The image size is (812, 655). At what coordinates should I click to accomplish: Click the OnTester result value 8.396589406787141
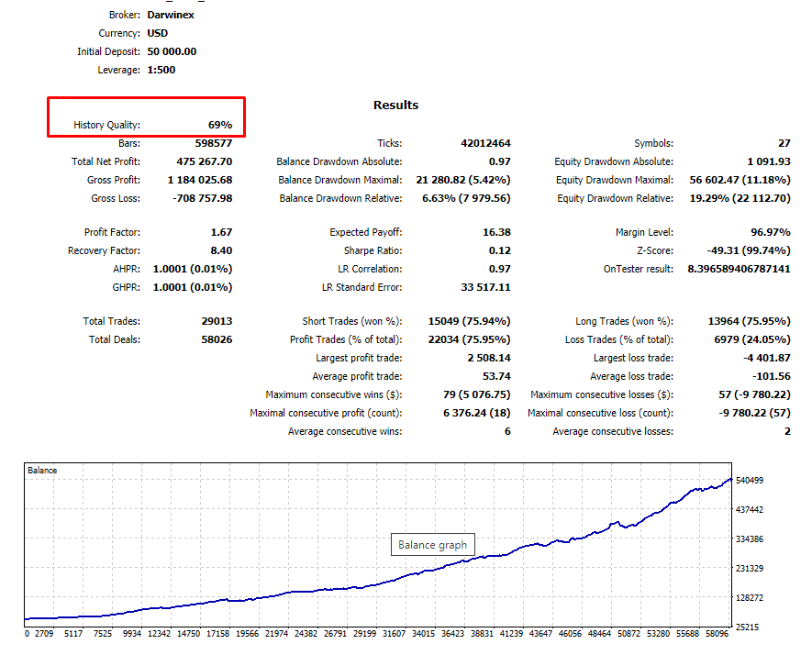739,269
